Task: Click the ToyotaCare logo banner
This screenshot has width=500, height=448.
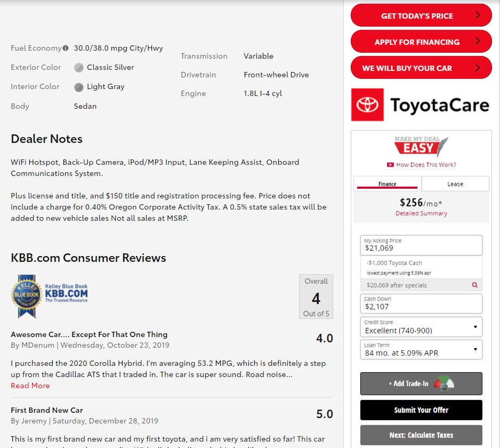Action: [x=421, y=105]
